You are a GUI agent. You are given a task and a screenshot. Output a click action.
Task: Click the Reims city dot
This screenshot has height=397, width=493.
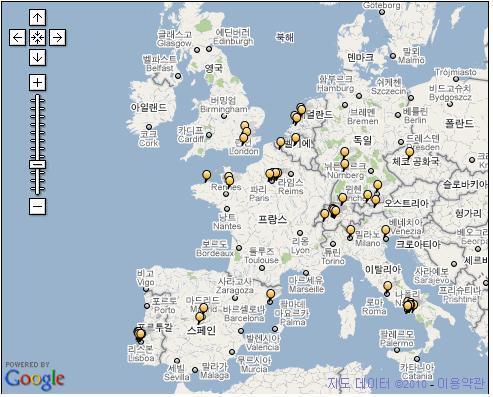[x=291, y=174]
